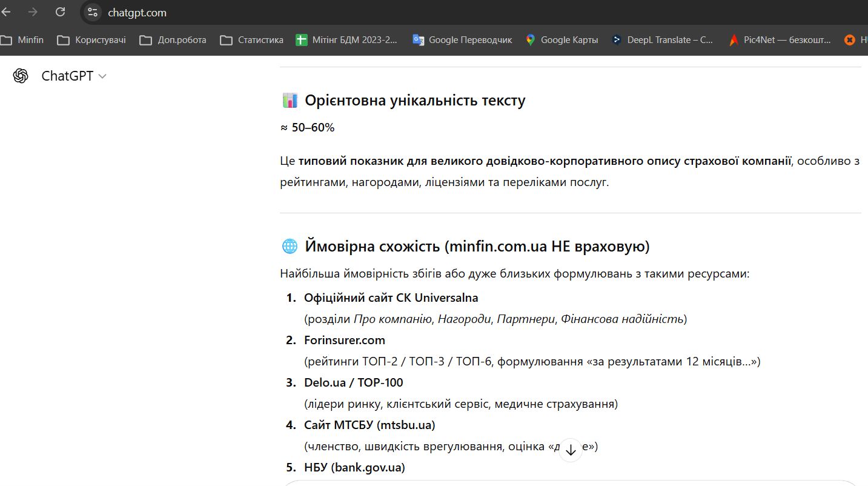Click the browser back arrow
The width and height of the screenshot is (868, 486).
6,12
